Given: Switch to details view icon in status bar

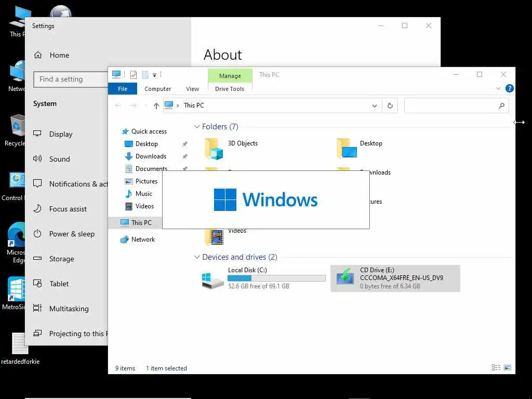Looking at the screenshot, I should click(496, 367).
